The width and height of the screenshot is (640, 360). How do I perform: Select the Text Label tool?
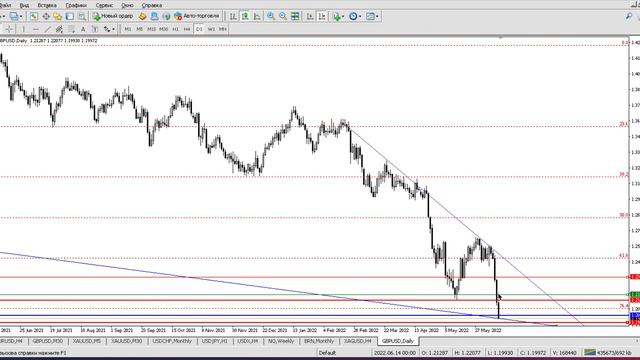point(95,29)
